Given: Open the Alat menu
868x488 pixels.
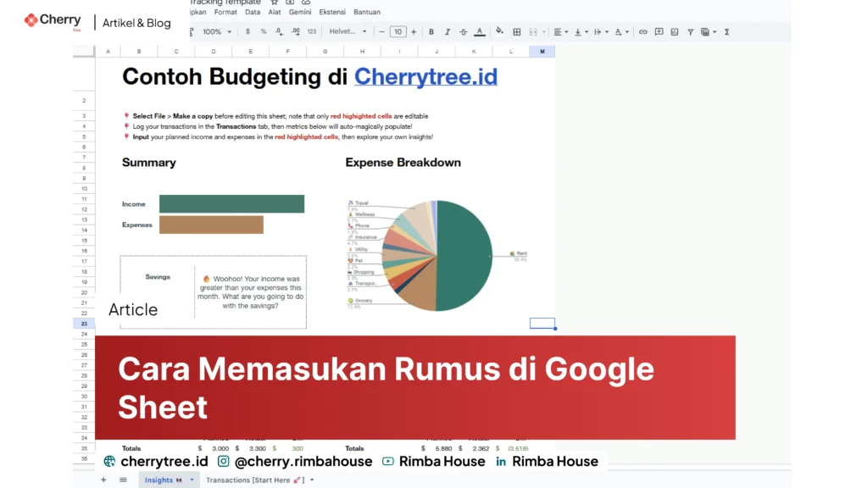Looking at the screenshot, I should [x=275, y=12].
